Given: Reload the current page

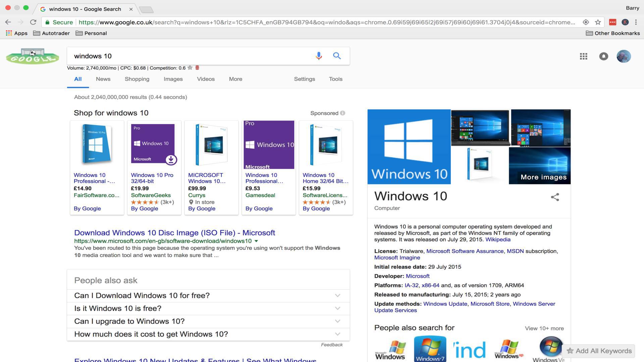Looking at the screenshot, I should point(33,22).
